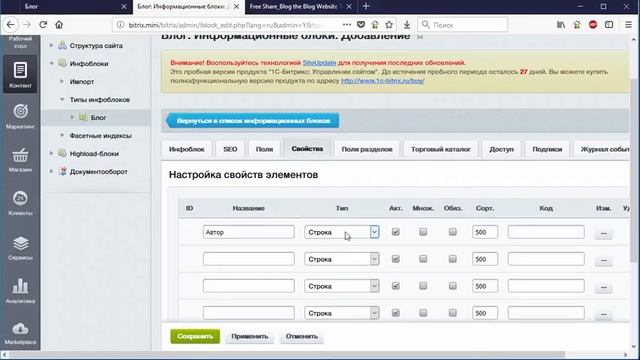Open the Аналитика sidebar section
This screenshot has width=640, height=360.
(x=20, y=291)
